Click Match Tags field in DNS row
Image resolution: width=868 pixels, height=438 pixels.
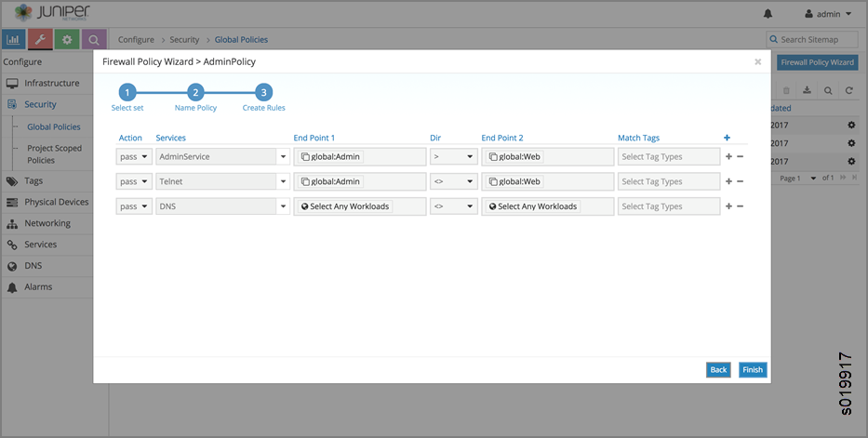tap(669, 206)
